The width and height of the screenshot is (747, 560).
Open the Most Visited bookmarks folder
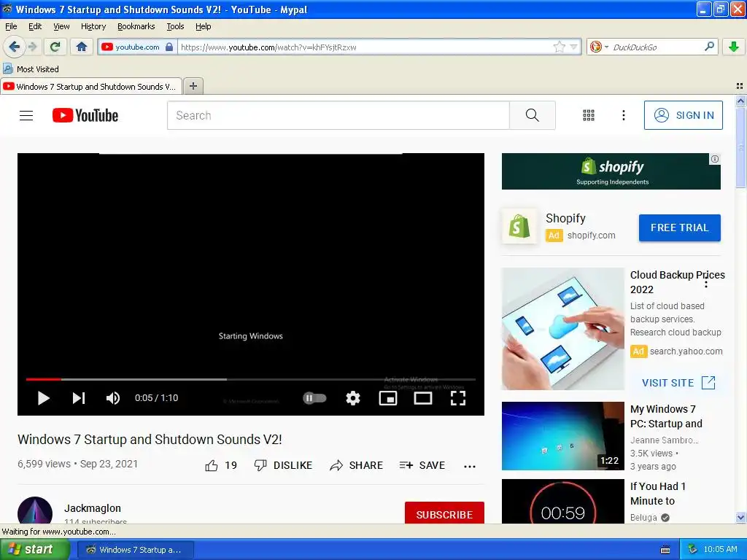[31, 69]
